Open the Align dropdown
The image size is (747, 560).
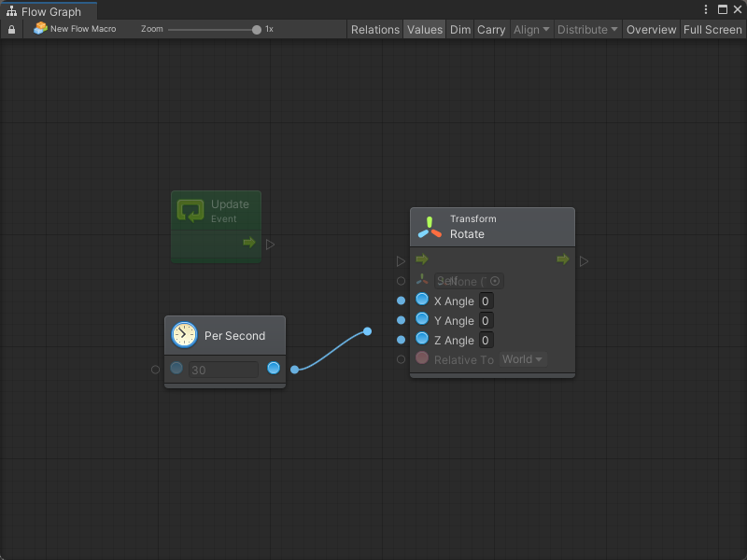531,30
